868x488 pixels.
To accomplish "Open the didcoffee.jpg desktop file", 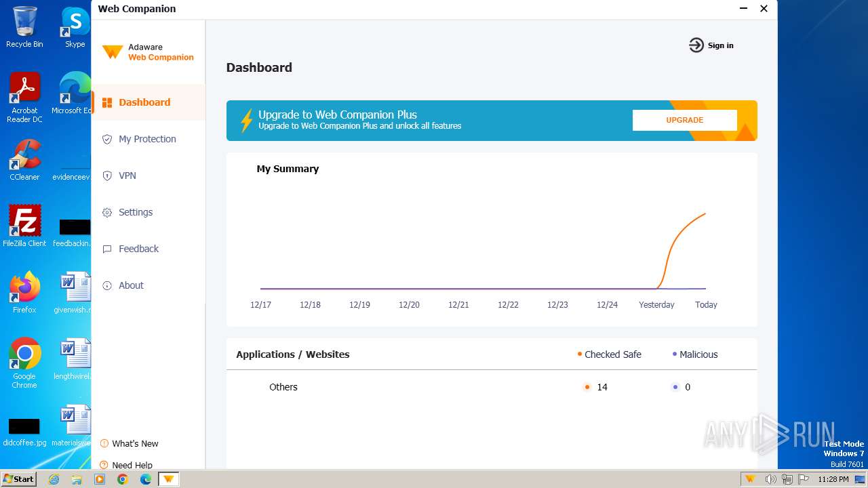I will point(24,432).
